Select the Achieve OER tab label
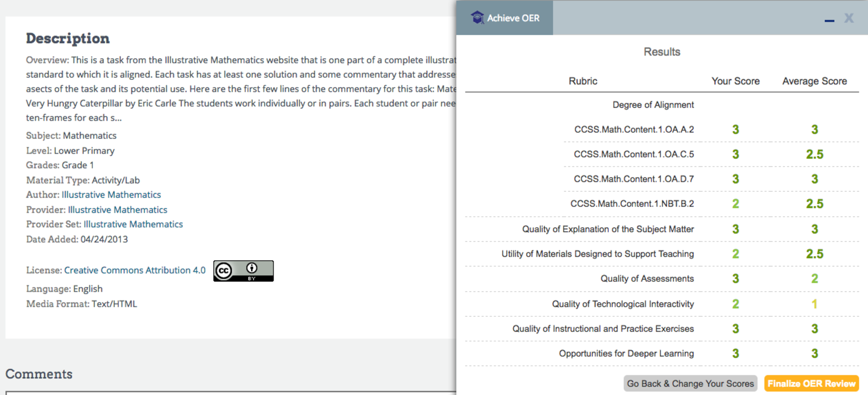 tap(513, 18)
